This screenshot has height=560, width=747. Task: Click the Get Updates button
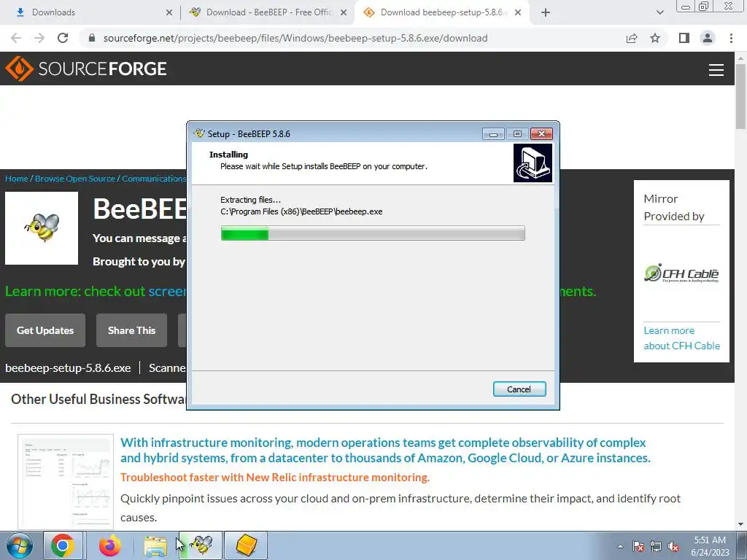click(x=45, y=330)
